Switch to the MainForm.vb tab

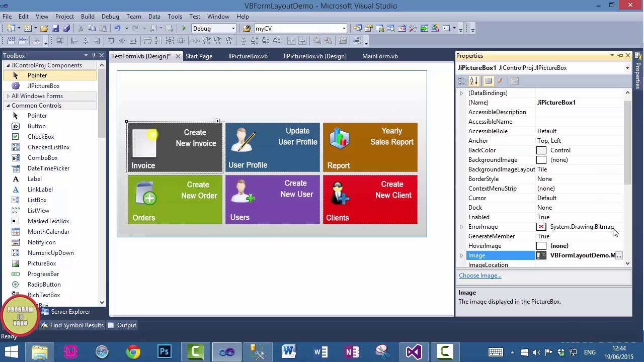(x=380, y=56)
